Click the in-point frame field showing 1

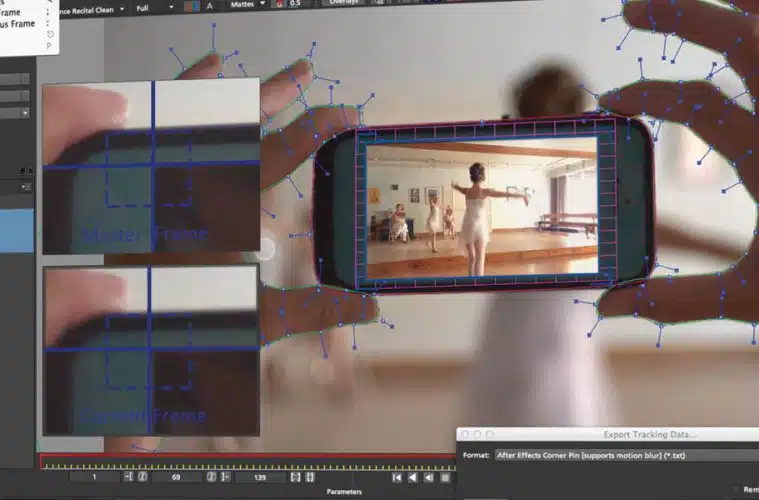[95, 478]
